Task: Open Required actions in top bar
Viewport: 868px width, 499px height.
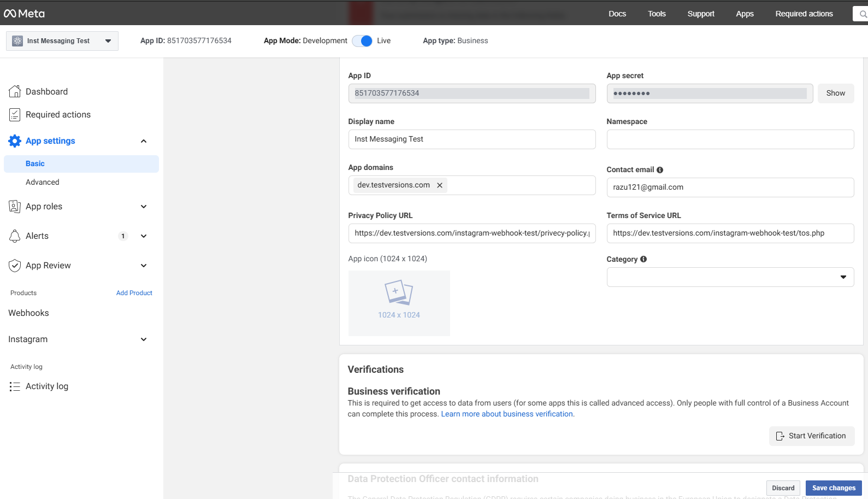Action: 804,14
